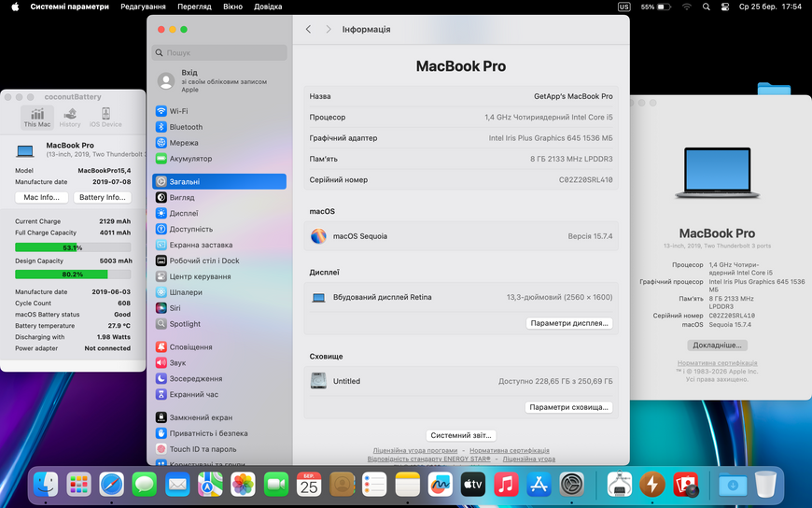Viewport: 812px width, 508px height.
Task: Open Екранна заставка settings
Action: click(x=219, y=245)
